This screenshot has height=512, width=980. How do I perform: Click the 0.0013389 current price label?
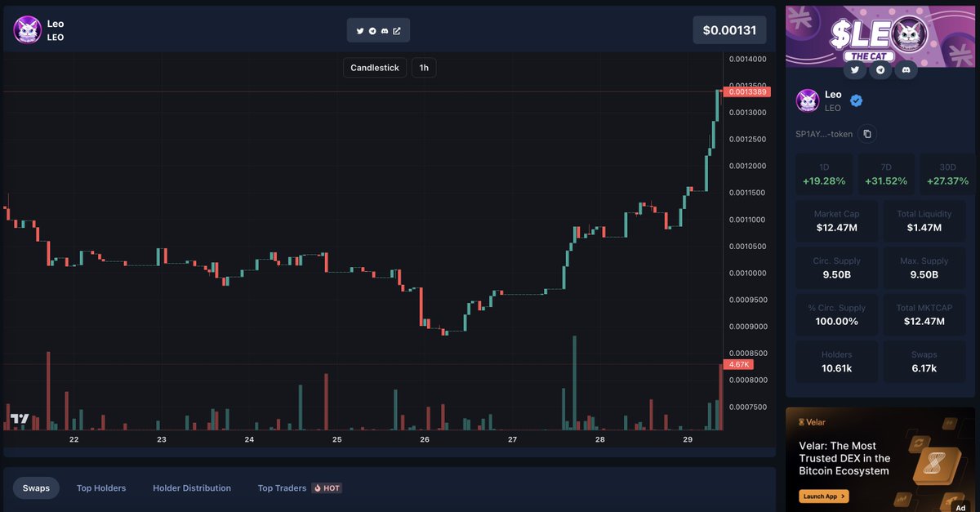[x=747, y=92]
